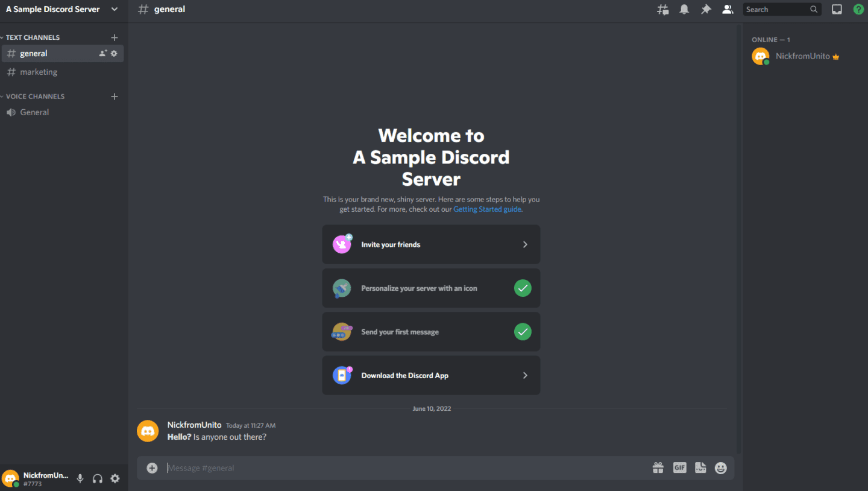Open the sticker picker
This screenshot has width=868, height=491.
pyautogui.click(x=700, y=467)
